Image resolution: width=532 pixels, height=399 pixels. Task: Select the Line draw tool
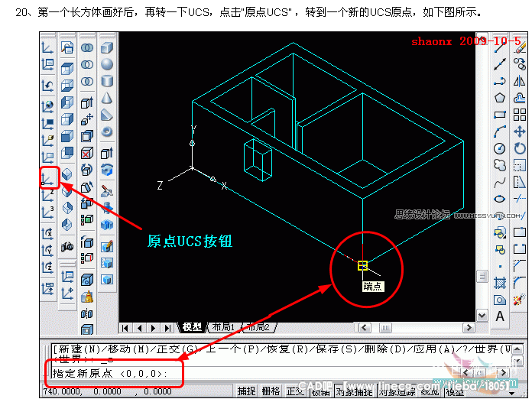pos(500,48)
